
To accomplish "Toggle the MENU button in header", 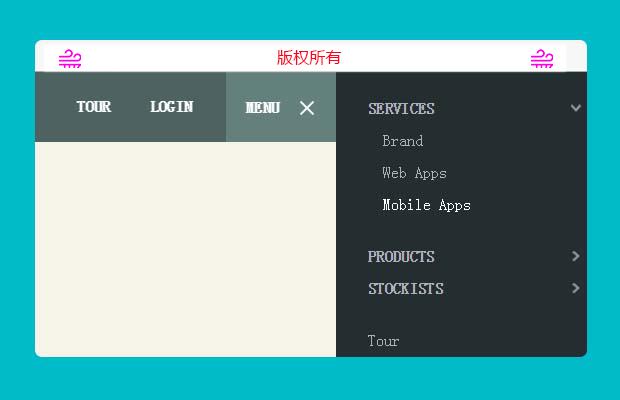I will pos(262,108).
